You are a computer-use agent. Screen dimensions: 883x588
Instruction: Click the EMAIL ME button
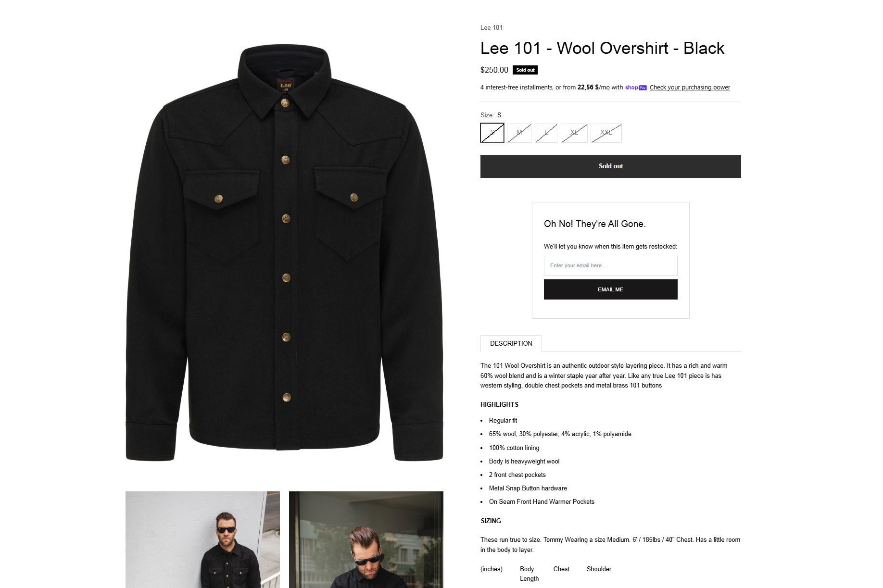point(610,289)
